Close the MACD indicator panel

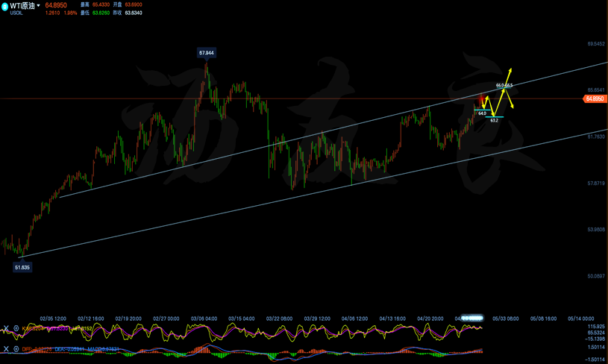pos(6,349)
